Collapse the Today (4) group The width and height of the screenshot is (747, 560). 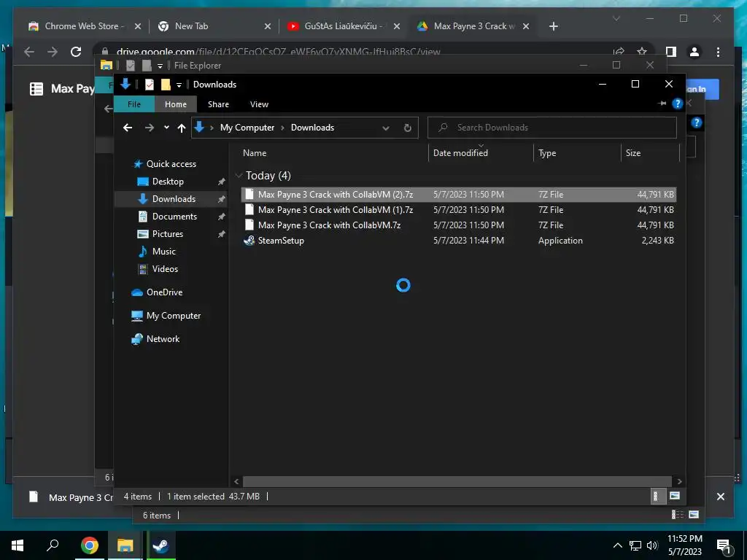[x=239, y=176]
